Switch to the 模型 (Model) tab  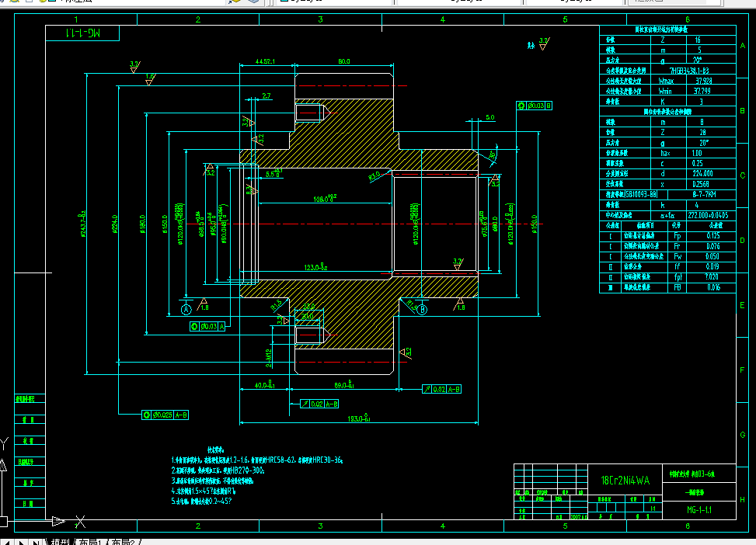click(x=61, y=542)
